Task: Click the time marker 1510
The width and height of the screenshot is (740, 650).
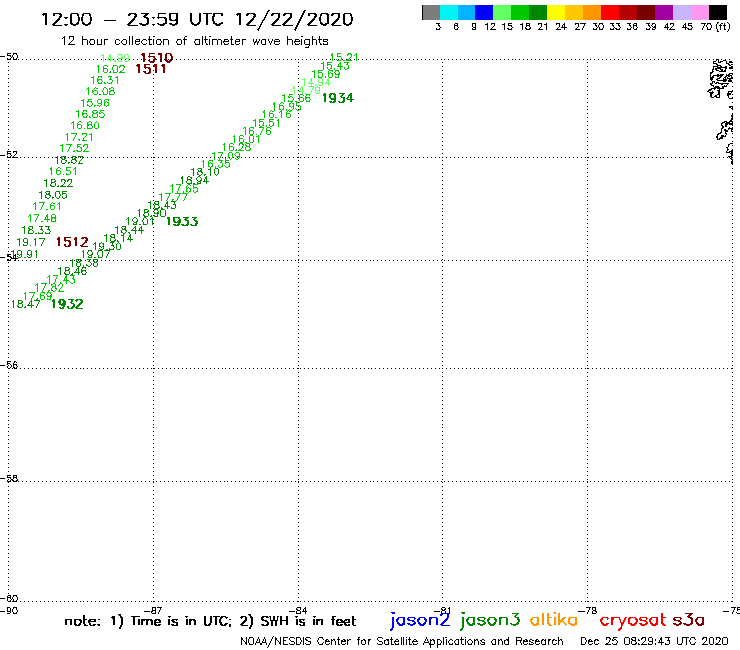Action: [157, 58]
